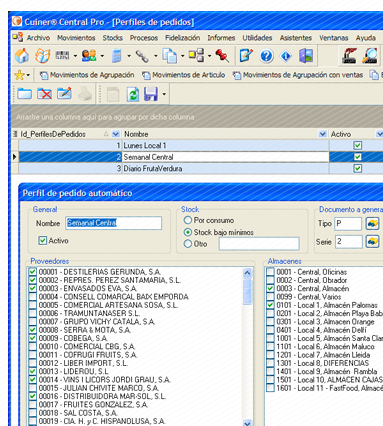383x426 pixels.
Task: Click Movimientos de Agrupación con ventas shortcut
Action: point(298,75)
